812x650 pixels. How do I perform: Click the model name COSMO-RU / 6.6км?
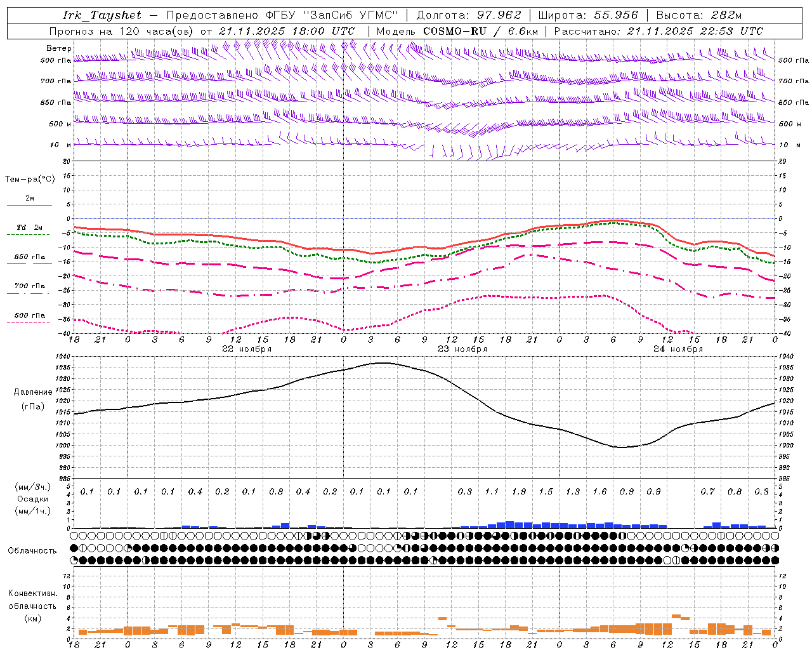pos(481,31)
